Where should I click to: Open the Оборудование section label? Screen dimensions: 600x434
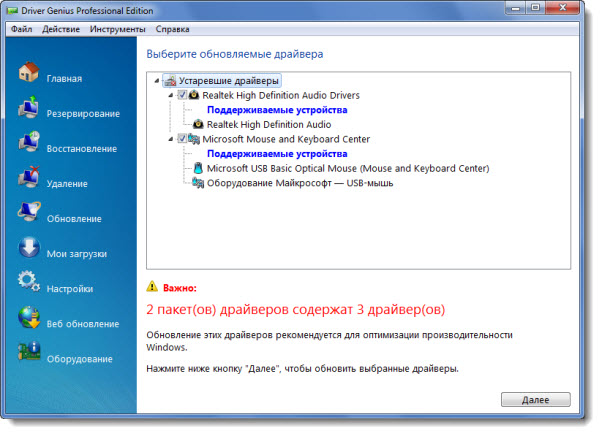[x=79, y=359]
